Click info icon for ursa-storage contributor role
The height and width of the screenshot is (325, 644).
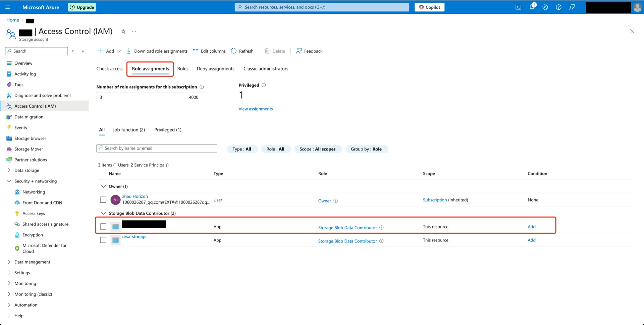[381, 241]
